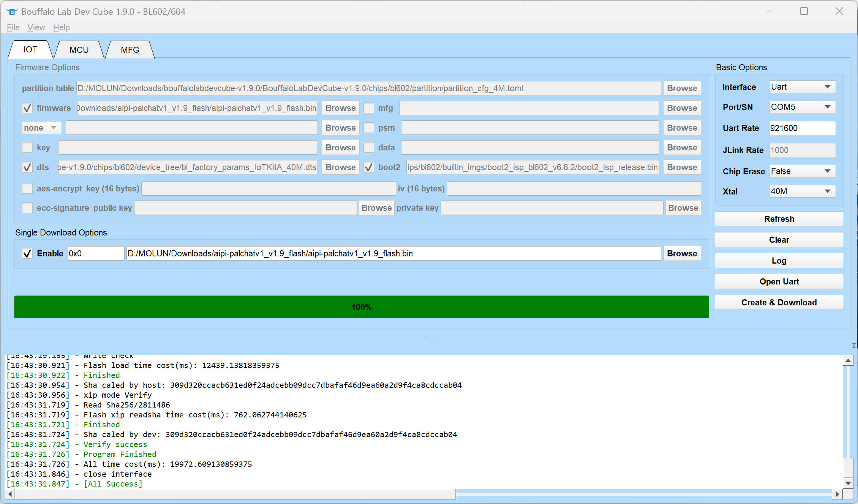
Task: Browse for the 'none' row file
Action: tap(340, 128)
